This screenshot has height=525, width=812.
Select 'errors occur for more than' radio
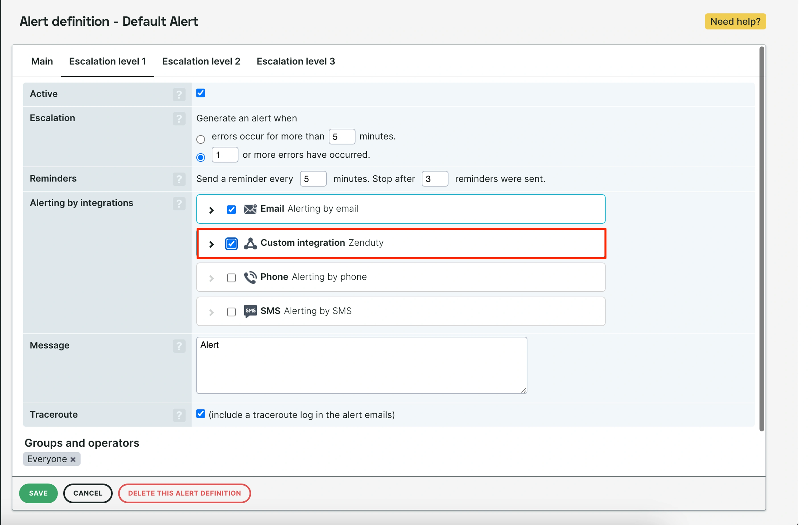tap(200, 139)
